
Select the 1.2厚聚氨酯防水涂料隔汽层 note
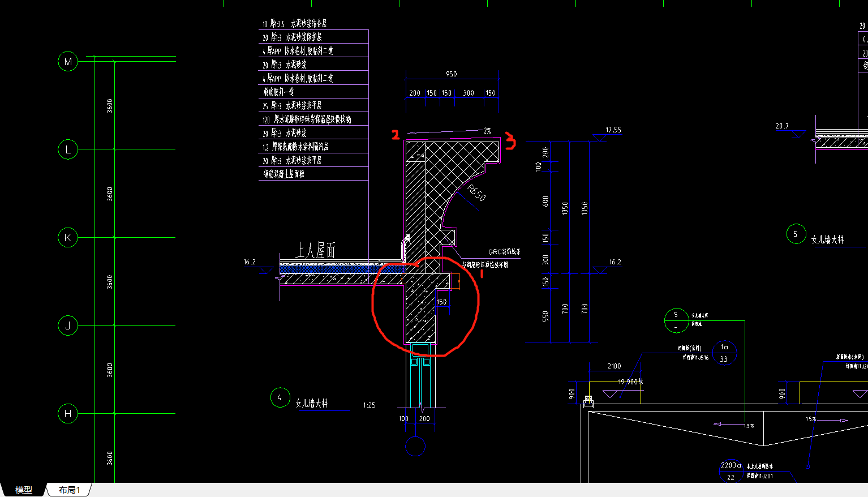(295, 147)
